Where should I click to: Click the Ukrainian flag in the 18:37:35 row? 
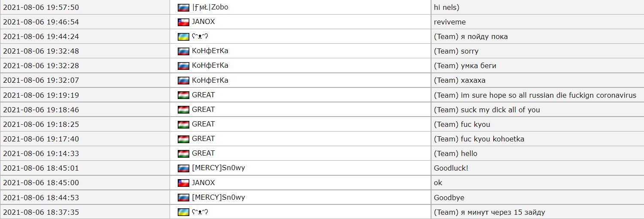pyautogui.click(x=183, y=212)
